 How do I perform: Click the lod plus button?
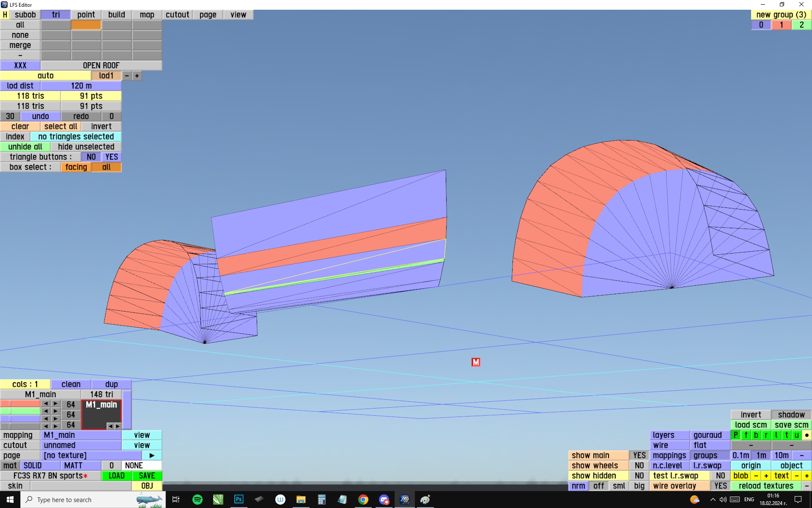(x=137, y=76)
